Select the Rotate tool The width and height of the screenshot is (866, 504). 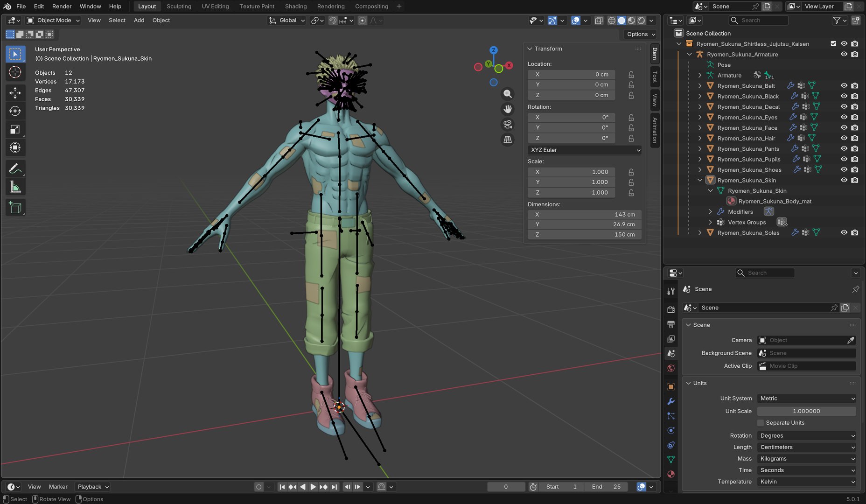click(x=15, y=111)
